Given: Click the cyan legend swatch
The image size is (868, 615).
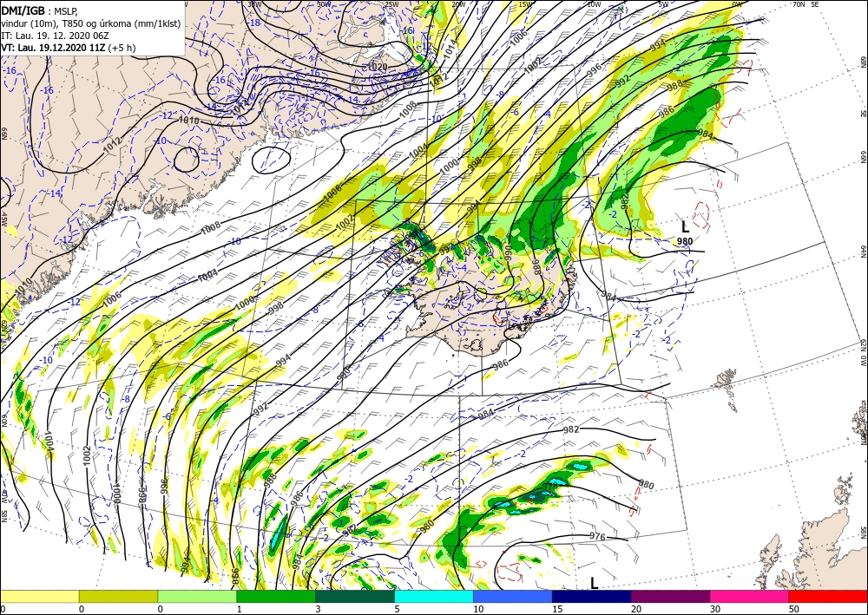Looking at the screenshot, I should (x=434, y=596).
